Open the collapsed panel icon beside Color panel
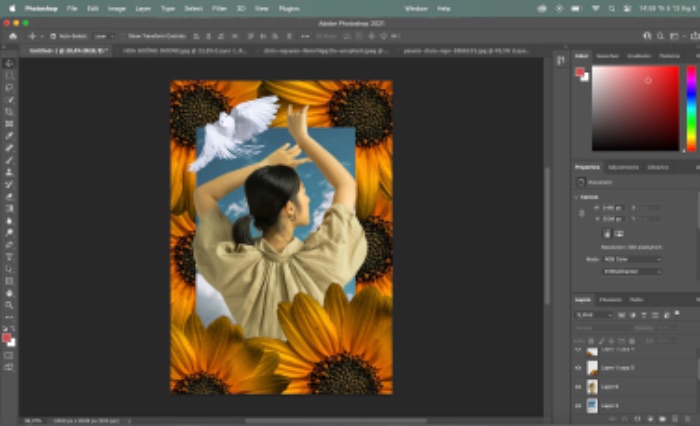 pos(561,60)
